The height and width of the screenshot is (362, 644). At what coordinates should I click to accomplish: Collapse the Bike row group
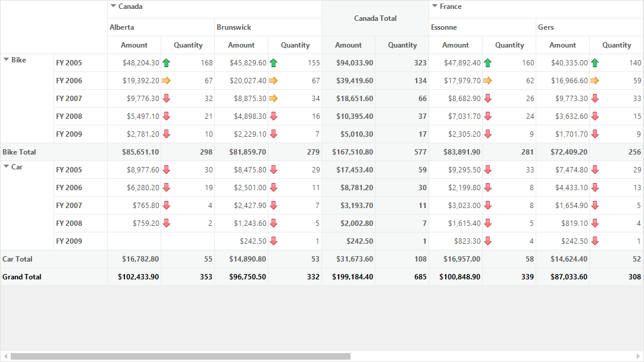coord(6,60)
